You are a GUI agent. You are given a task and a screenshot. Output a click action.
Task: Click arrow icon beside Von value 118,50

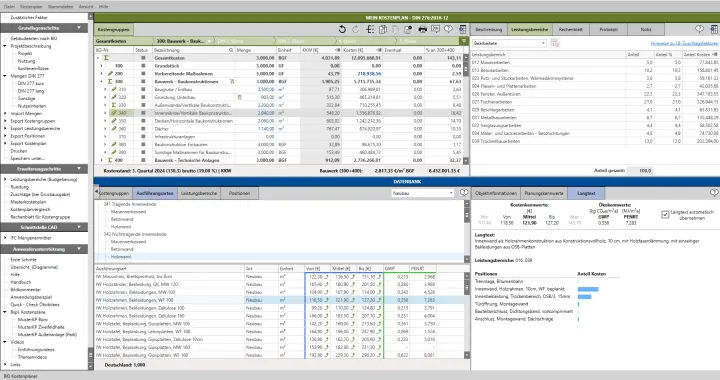pos(326,300)
